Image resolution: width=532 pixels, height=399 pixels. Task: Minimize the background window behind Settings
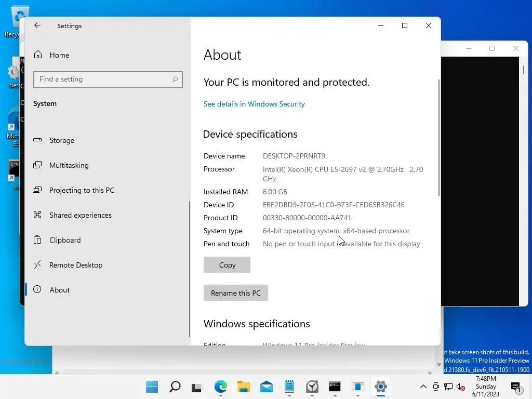click(469, 48)
